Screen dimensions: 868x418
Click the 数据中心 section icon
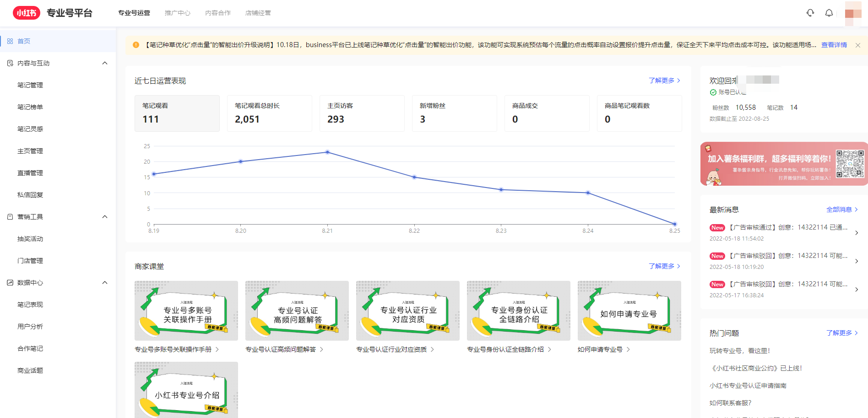pyautogui.click(x=10, y=283)
